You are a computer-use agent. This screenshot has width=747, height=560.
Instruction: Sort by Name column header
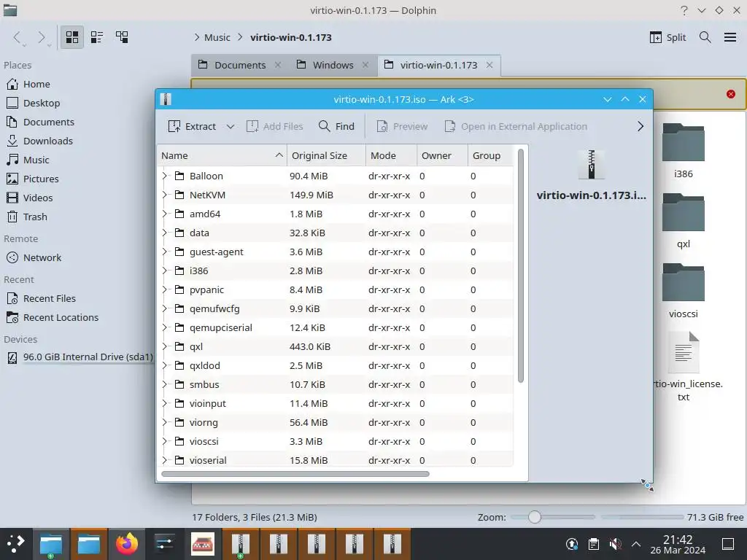click(x=222, y=156)
